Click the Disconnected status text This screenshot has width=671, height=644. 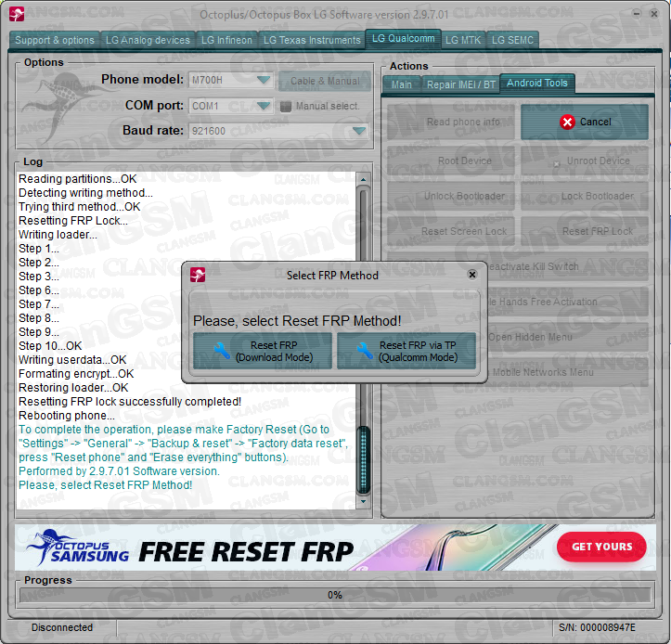point(62,627)
